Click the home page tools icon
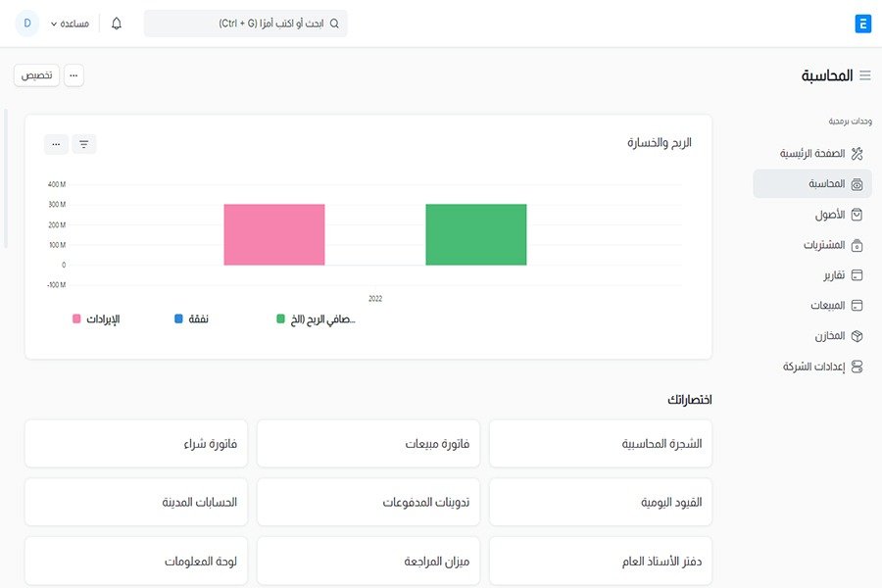 857,154
